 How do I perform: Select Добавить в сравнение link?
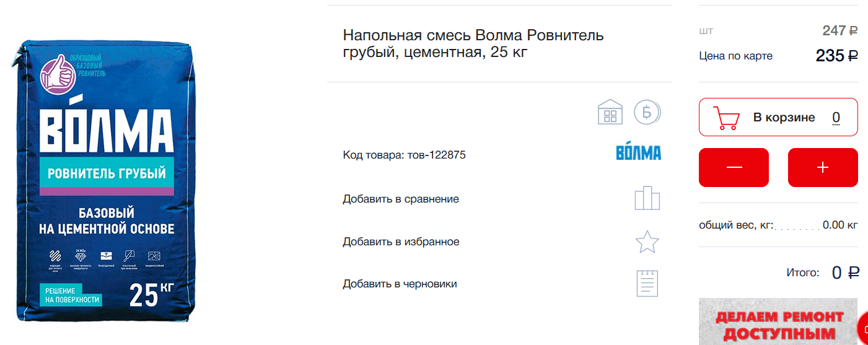(401, 199)
